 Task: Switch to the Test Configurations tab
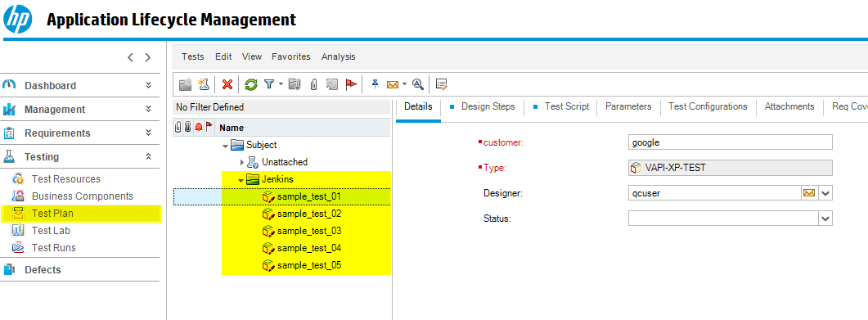pyautogui.click(x=708, y=106)
